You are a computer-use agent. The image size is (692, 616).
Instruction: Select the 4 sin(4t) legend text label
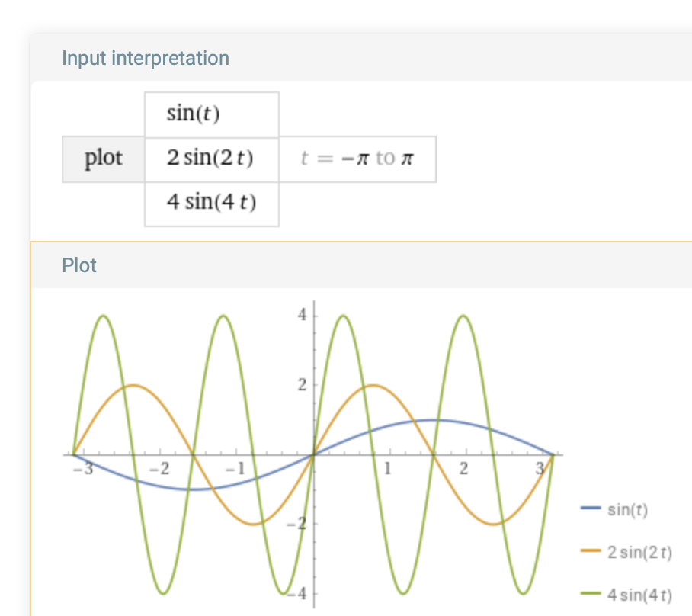click(x=639, y=594)
